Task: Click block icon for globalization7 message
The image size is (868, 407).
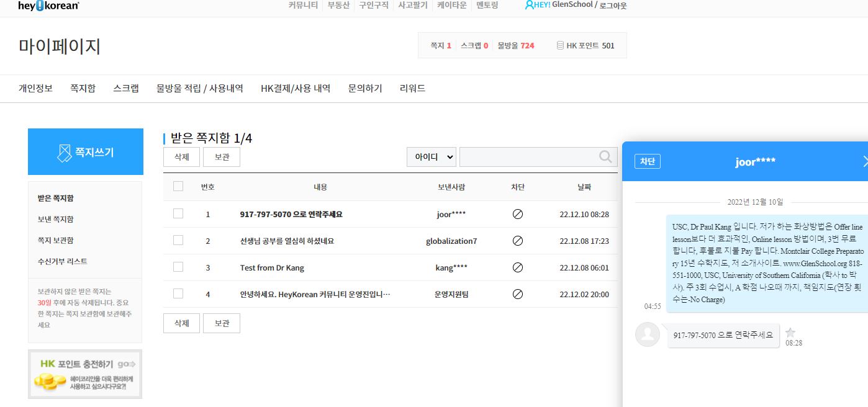Action: 517,241
